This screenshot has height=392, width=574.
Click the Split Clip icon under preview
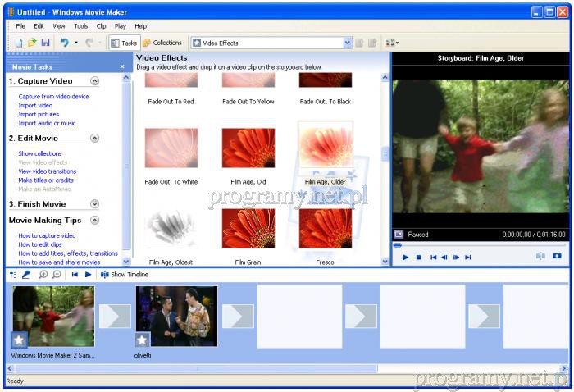tap(540, 257)
